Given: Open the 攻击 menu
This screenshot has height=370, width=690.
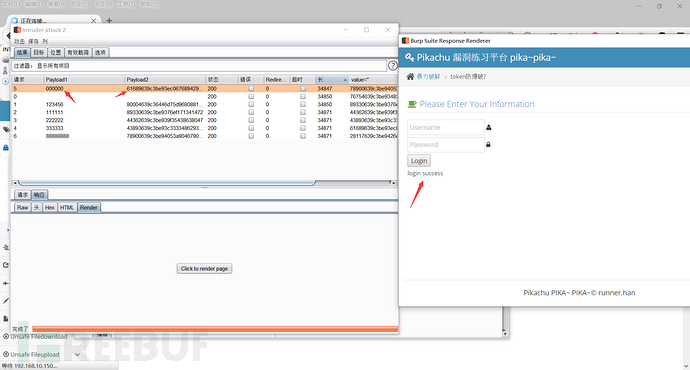Looking at the screenshot, I should point(19,41).
